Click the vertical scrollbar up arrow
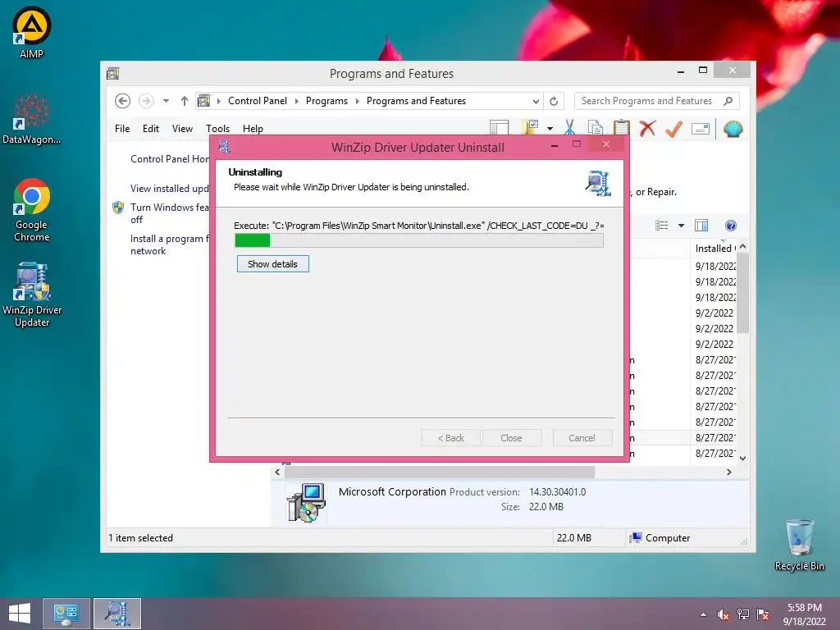This screenshot has width=840, height=630. click(742, 246)
